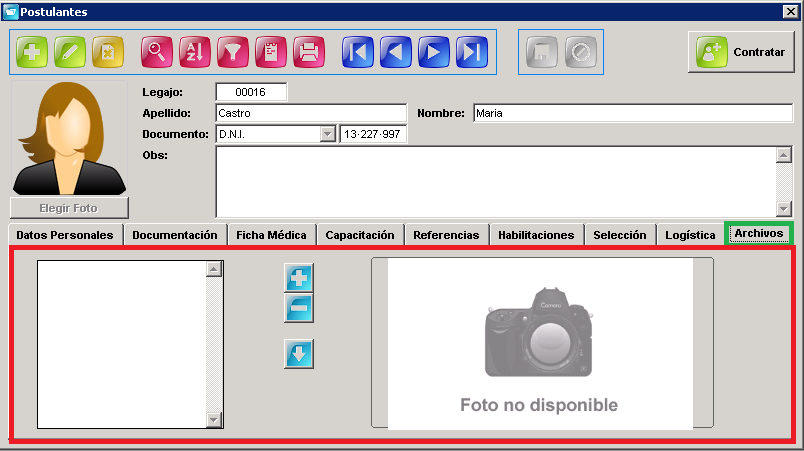
Task: Click inside the Obs text area
Action: tap(496, 181)
